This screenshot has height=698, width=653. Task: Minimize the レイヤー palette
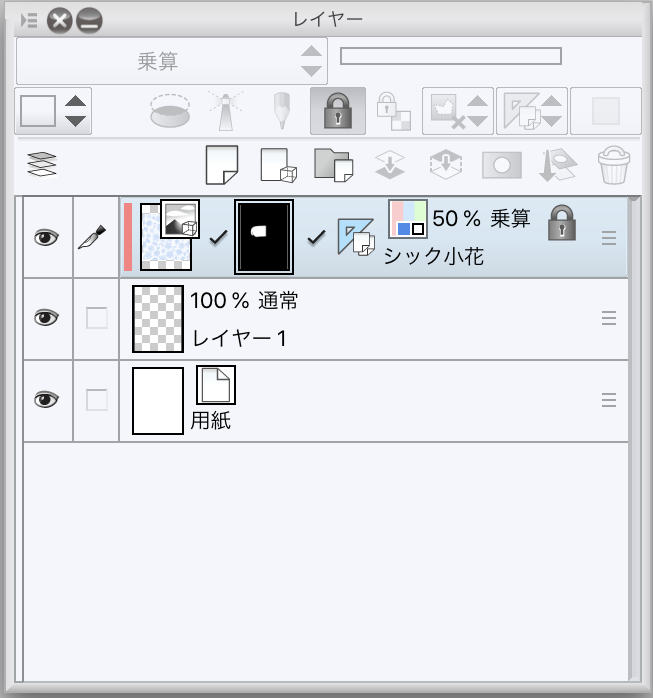89,20
